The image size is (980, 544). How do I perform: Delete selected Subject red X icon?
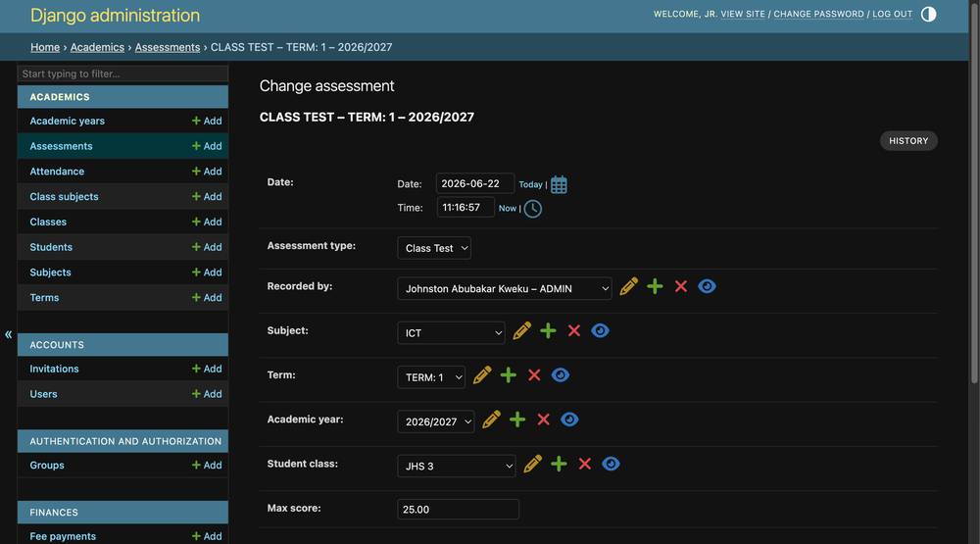(x=573, y=330)
